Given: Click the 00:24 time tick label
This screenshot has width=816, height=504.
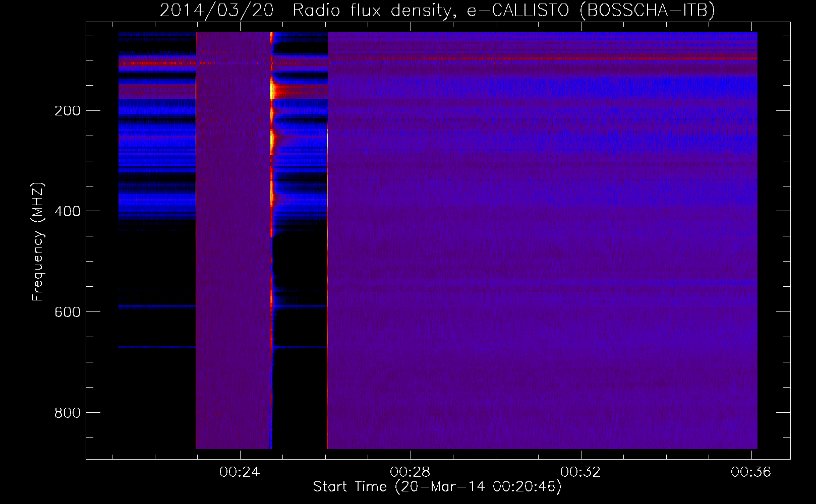Looking at the screenshot, I should (240, 472).
